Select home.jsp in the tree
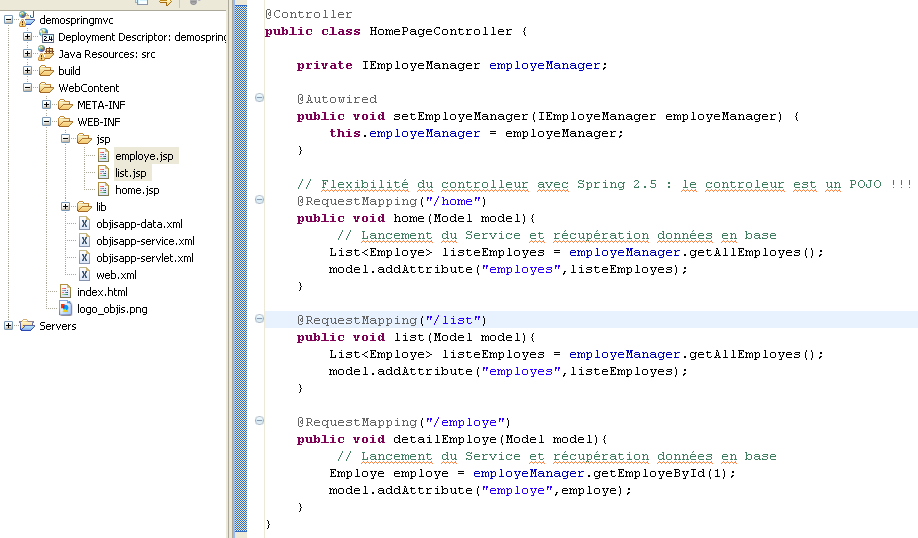Image resolution: width=918 pixels, height=538 pixels. 137,190
